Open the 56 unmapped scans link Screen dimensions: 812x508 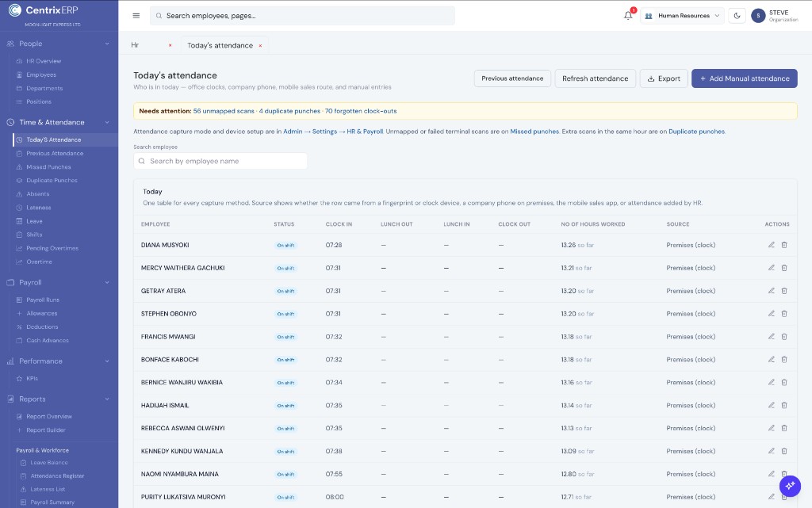pos(224,111)
